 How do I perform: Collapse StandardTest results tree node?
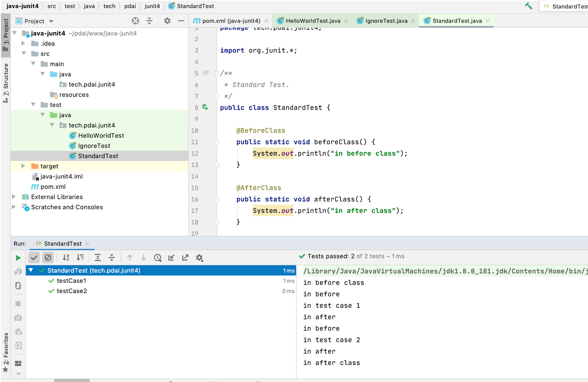point(31,270)
